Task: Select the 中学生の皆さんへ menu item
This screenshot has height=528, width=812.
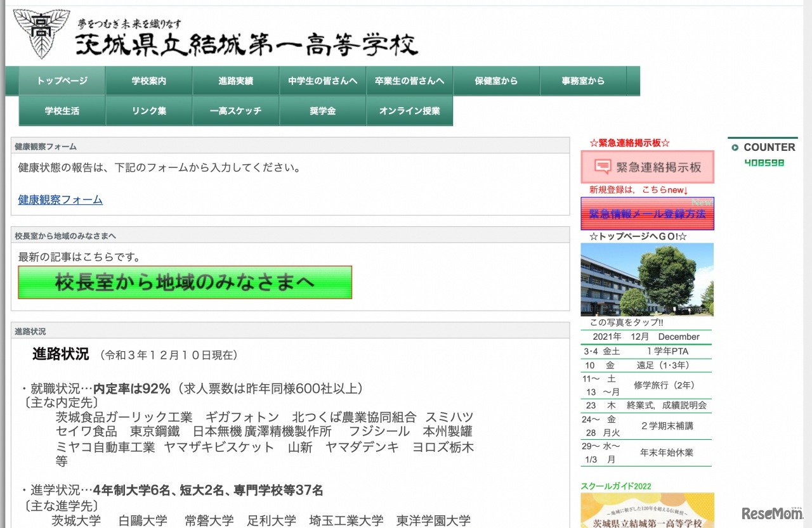Action: (x=322, y=80)
